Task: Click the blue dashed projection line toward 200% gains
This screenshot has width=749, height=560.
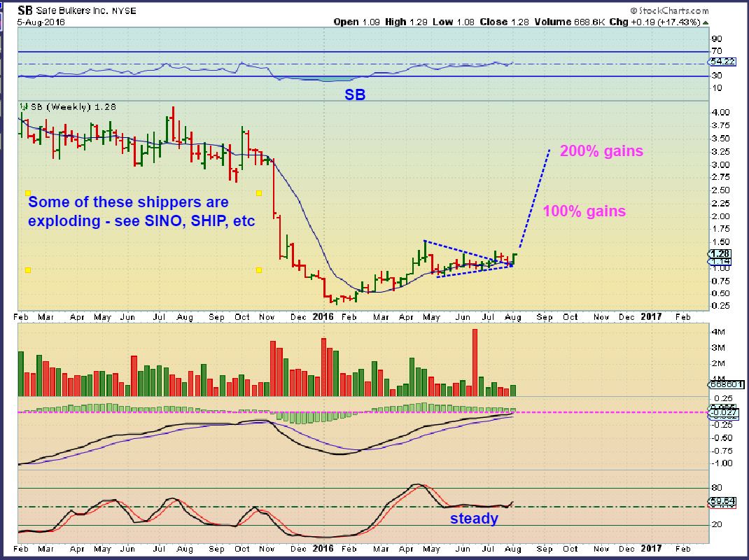Action: coord(535,199)
